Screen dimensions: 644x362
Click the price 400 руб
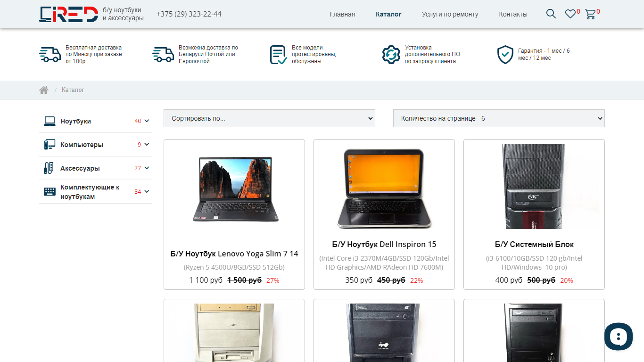click(509, 280)
